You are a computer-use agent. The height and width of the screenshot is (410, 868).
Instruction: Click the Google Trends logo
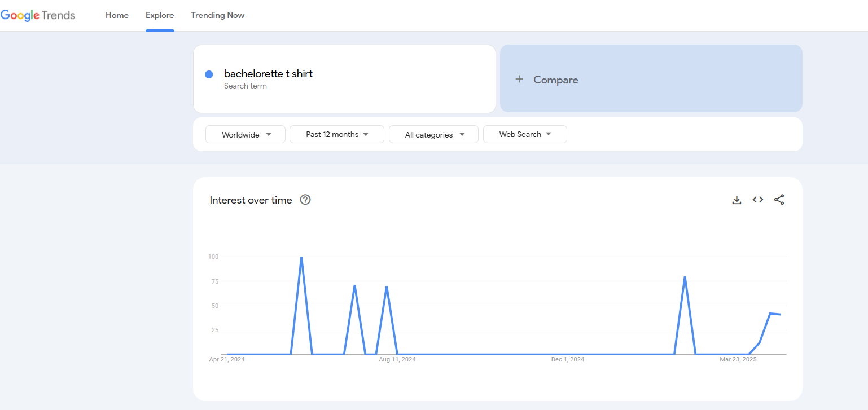(x=38, y=15)
